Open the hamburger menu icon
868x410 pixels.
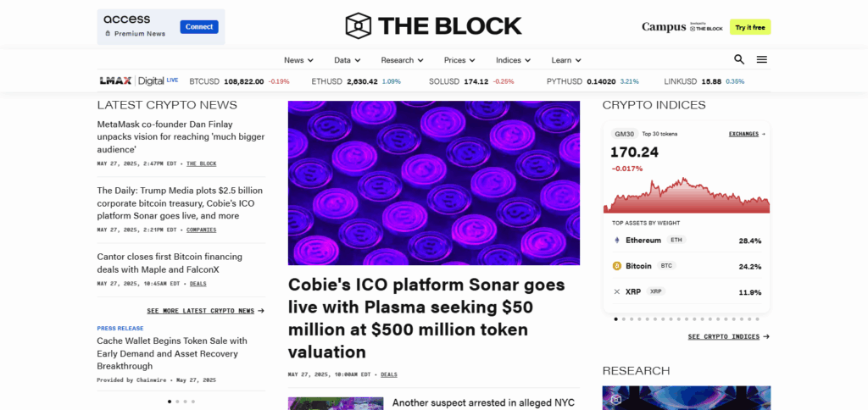point(762,59)
